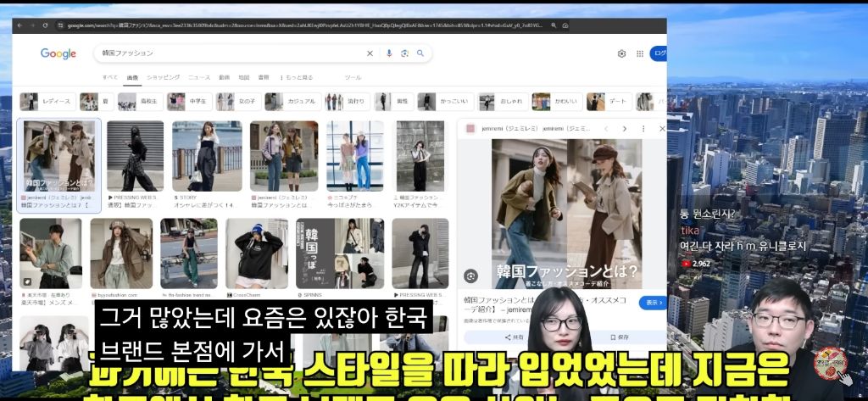
Task: Click the blue 表示 visit button
Action: click(x=653, y=303)
